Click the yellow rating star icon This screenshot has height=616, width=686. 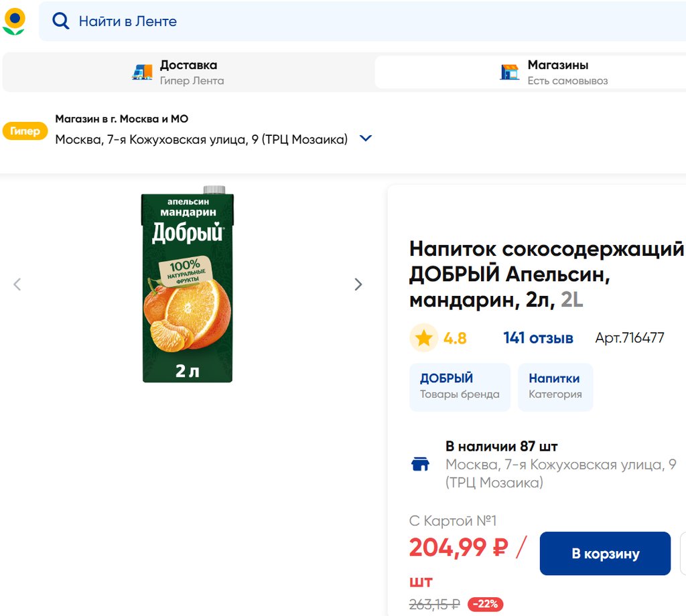[423, 338]
